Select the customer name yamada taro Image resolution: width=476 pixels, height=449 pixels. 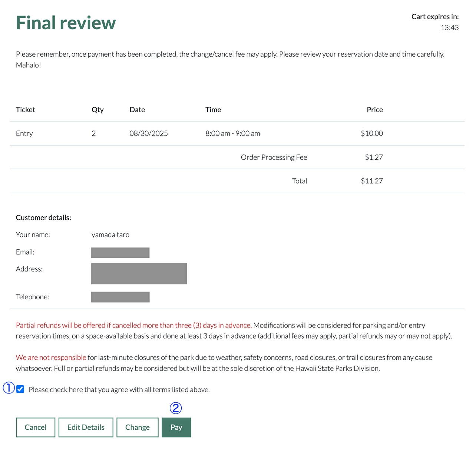click(110, 235)
